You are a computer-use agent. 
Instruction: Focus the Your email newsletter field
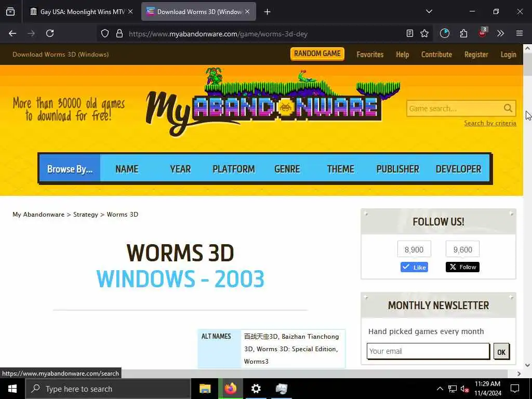pos(428,351)
